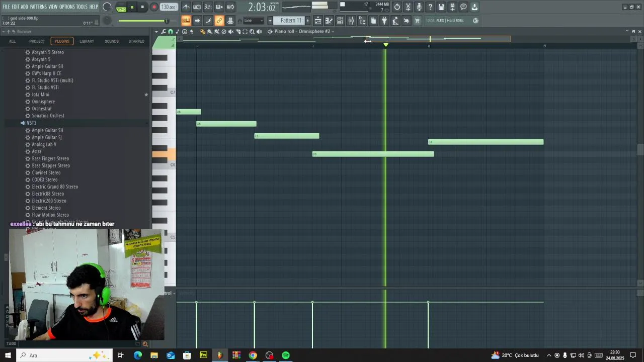
Task: Select the piano roll wrench tools icon
Action: pos(164,32)
